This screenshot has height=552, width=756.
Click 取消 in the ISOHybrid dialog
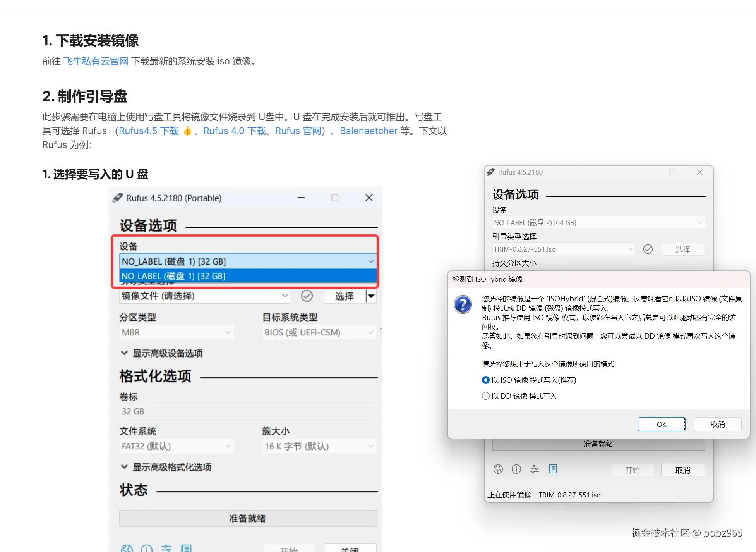[x=718, y=424]
